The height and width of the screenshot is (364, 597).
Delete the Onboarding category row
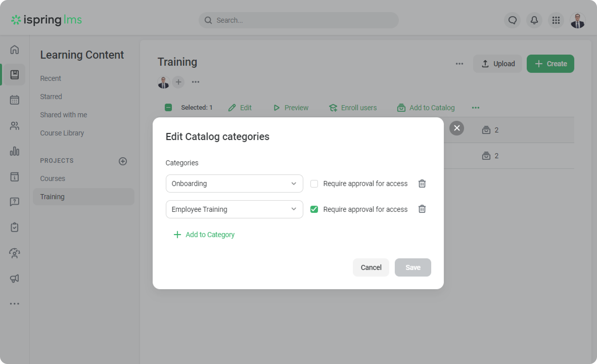(x=422, y=184)
